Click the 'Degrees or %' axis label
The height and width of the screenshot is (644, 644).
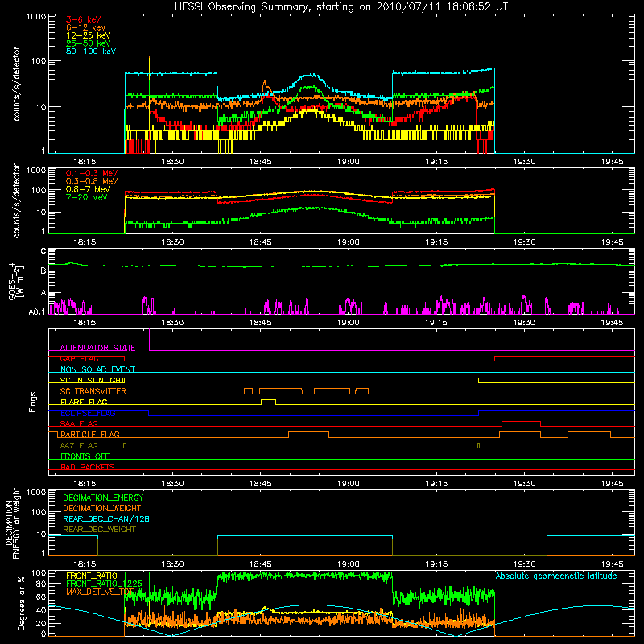pyautogui.click(x=21, y=603)
